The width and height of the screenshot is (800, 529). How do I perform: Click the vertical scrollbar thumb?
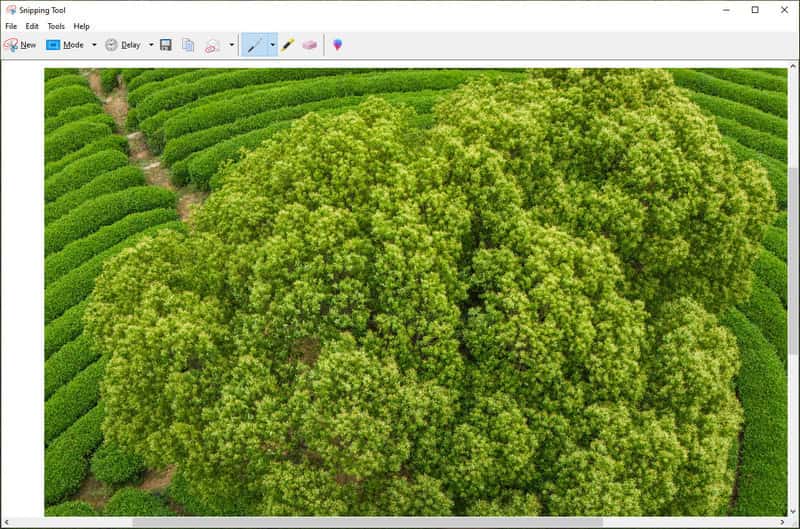[x=793, y=260]
